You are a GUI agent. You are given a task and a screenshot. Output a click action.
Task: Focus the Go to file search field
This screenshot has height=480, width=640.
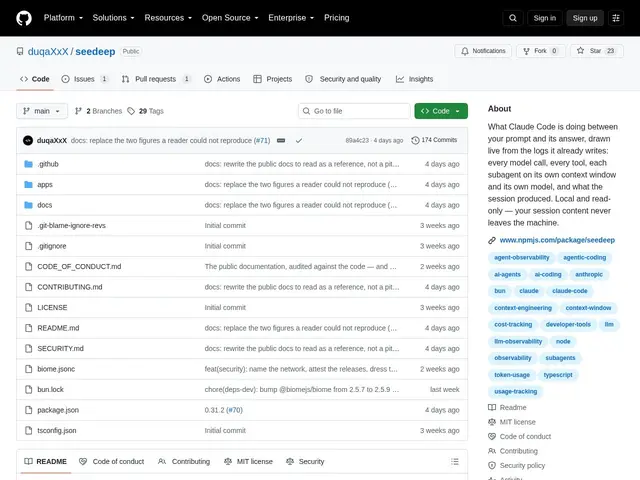point(354,111)
